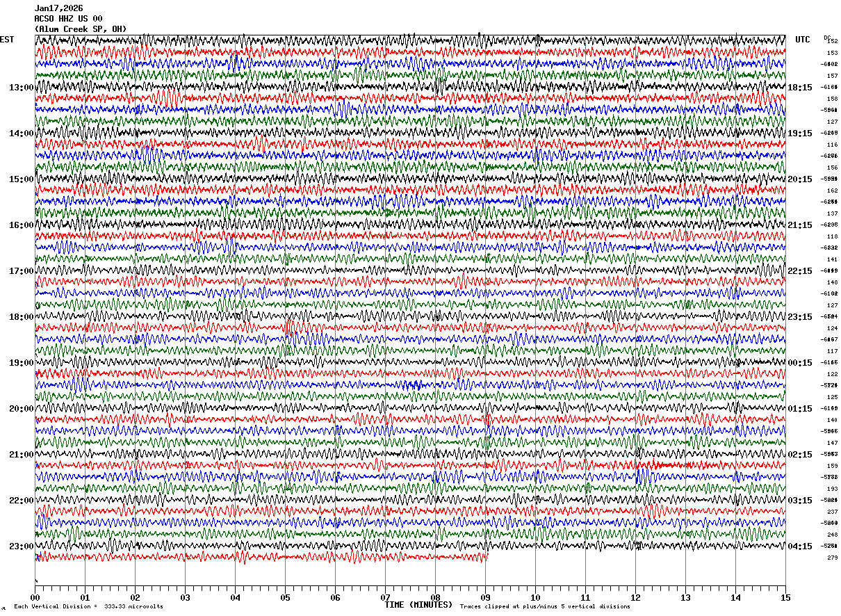Click minute tick label '10' on time axis
Screen dimensions: 841x616
tap(535, 597)
